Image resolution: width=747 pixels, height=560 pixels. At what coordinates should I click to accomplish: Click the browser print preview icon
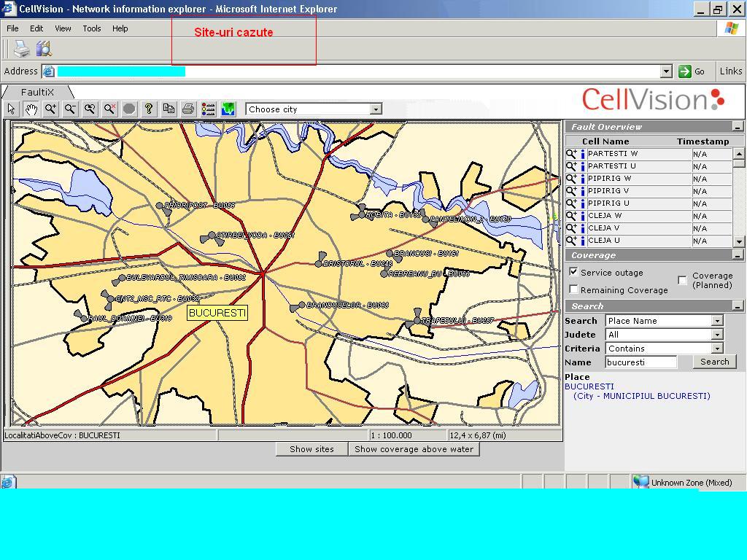click(x=44, y=49)
